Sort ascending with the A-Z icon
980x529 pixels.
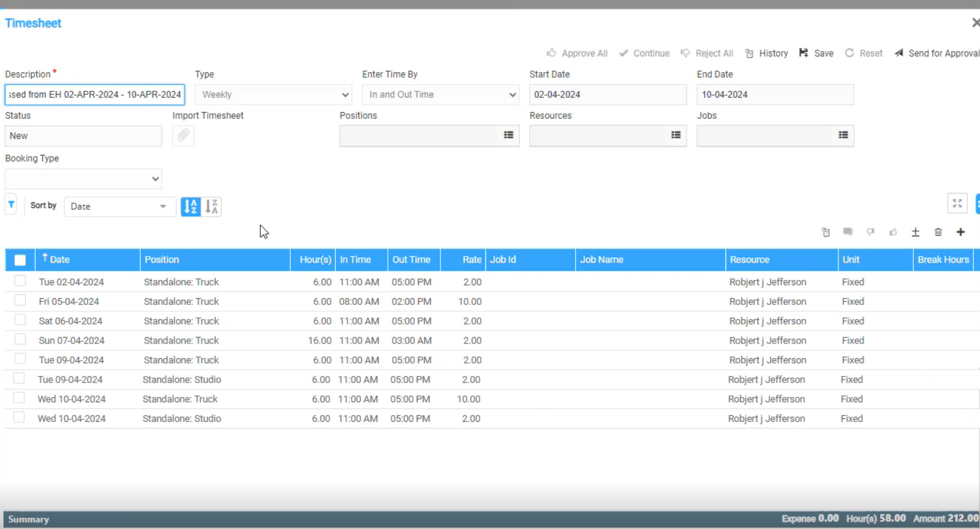(x=190, y=207)
